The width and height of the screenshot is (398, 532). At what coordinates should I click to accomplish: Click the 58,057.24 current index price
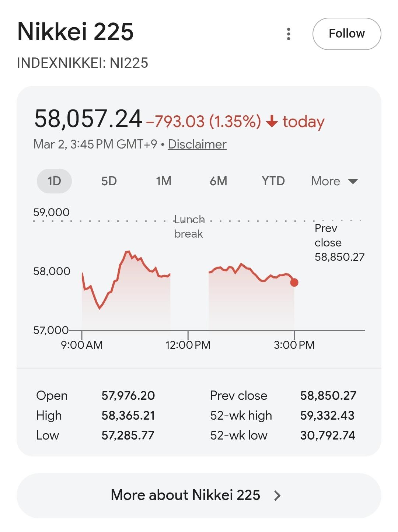click(88, 119)
